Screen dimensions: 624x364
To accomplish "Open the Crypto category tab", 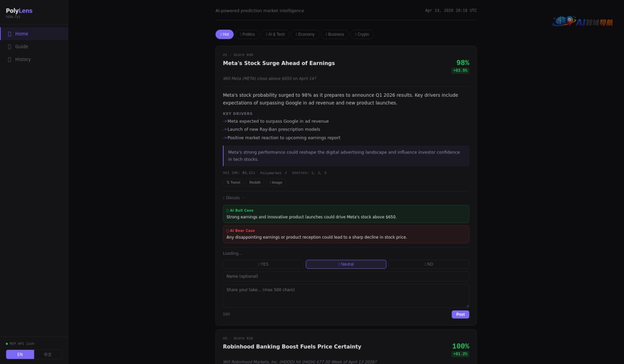I will [362, 34].
